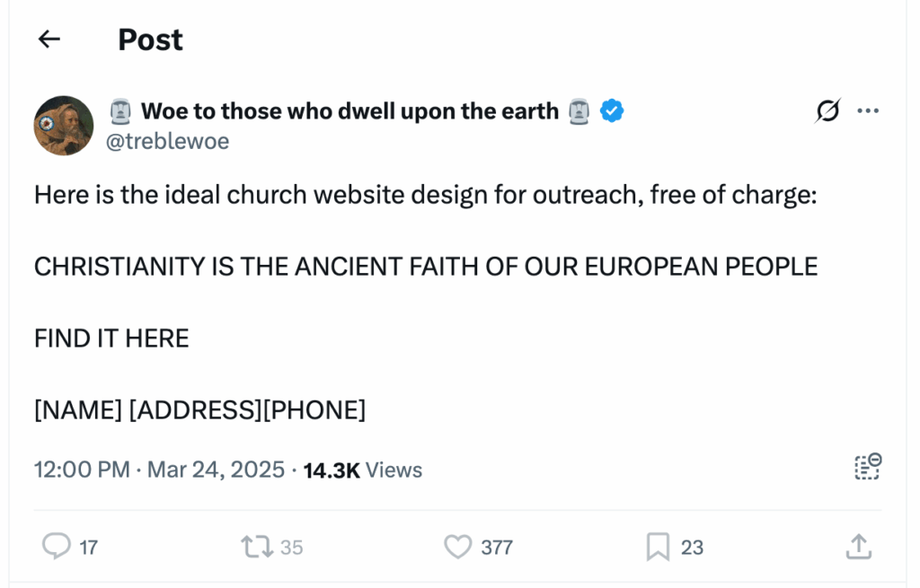Select the Post header tab
920x588 pixels.
(150, 39)
